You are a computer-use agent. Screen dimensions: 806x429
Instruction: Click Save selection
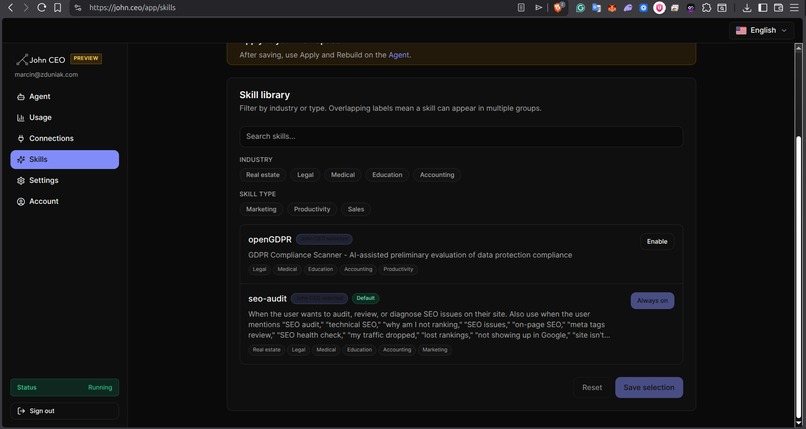coord(649,387)
